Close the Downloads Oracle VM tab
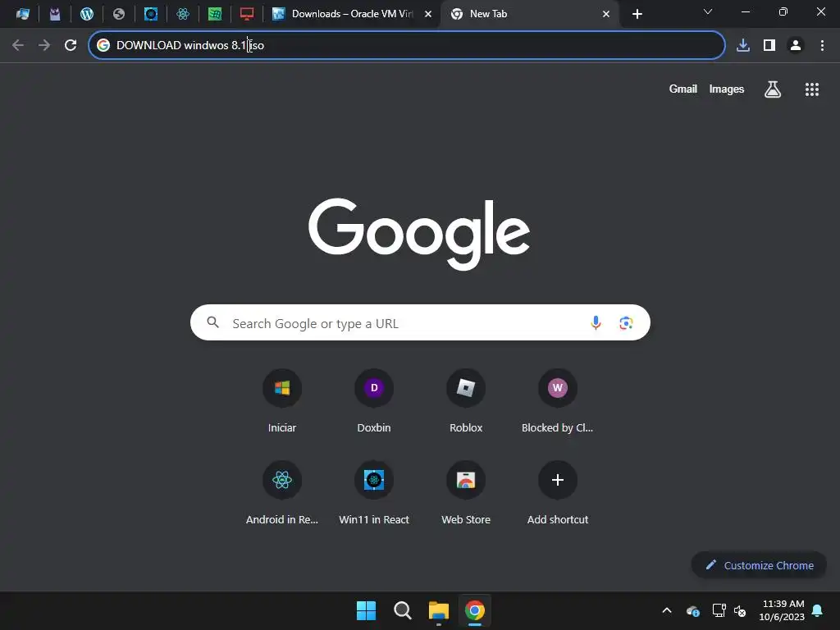This screenshot has height=630, width=840. tap(428, 14)
